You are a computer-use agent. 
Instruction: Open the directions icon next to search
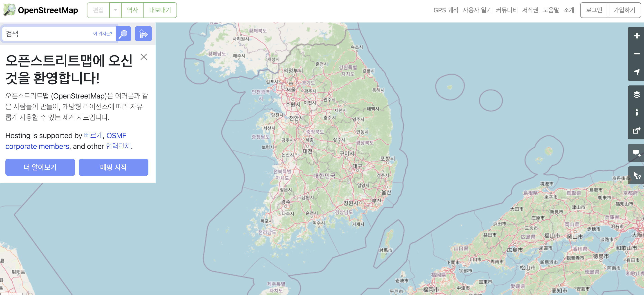(143, 34)
